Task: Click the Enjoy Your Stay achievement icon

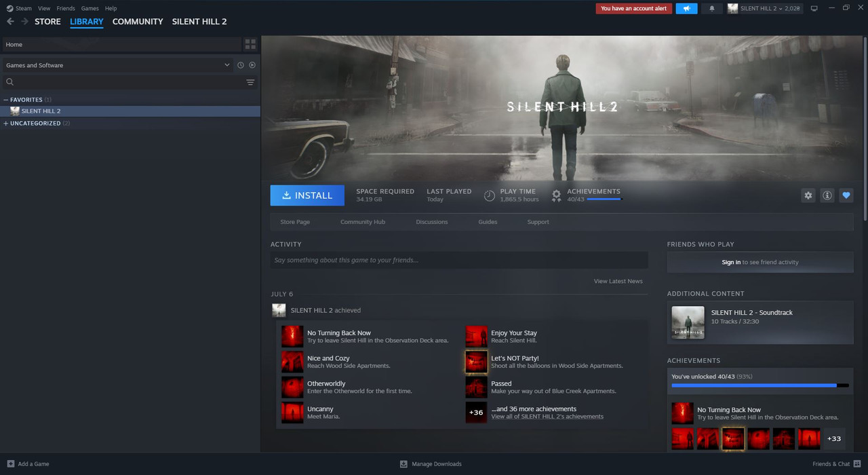Action: [x=476, y=337]
